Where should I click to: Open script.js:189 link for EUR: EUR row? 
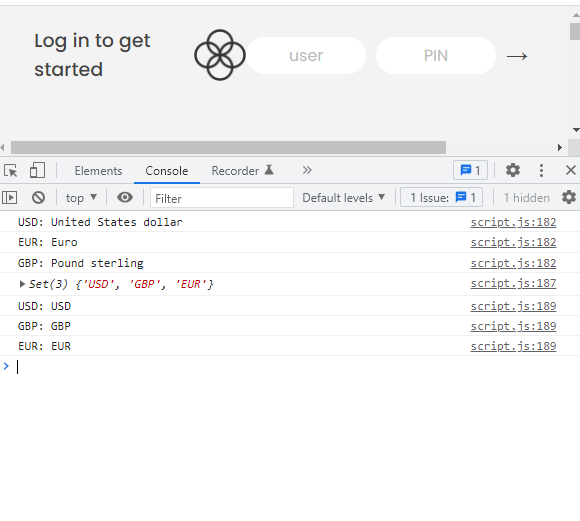pyautogui.click(x=513, y=346)
